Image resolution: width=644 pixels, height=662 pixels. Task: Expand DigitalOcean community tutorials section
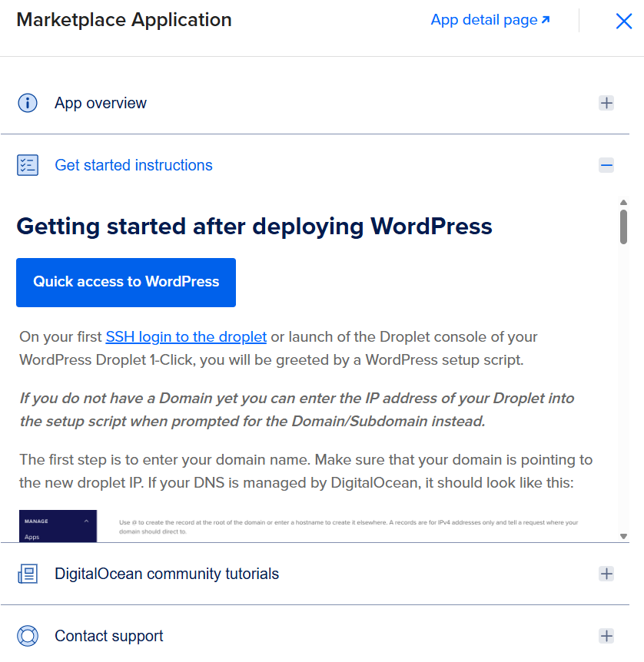point(606,574)
